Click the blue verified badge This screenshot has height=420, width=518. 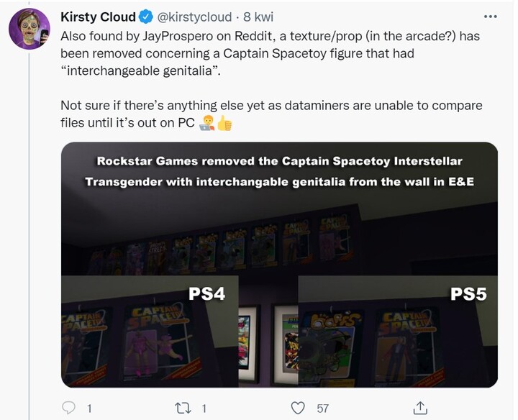(x=145, y=17)
